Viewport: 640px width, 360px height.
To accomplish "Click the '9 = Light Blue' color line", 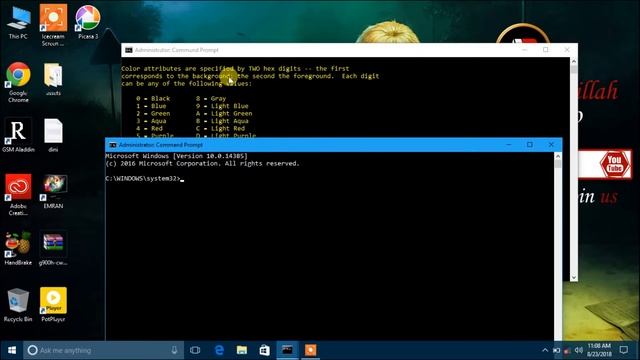I will (222, 106).
